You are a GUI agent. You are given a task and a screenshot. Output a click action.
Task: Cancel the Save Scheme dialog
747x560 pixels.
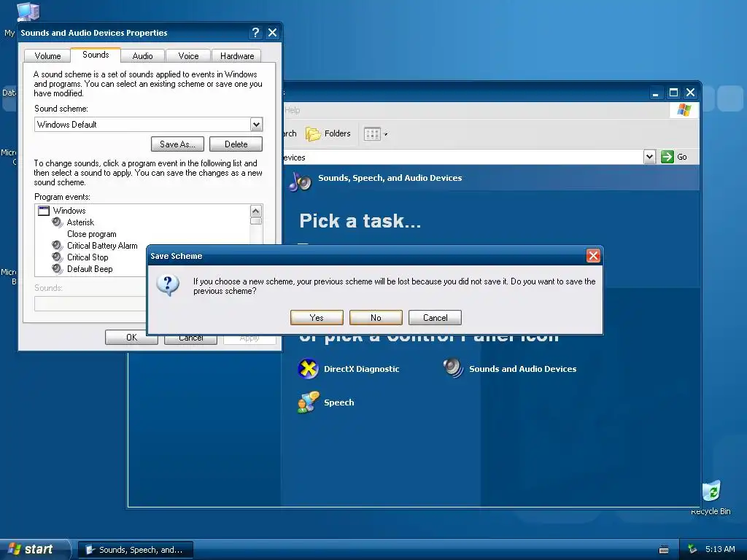pos(435,318)
